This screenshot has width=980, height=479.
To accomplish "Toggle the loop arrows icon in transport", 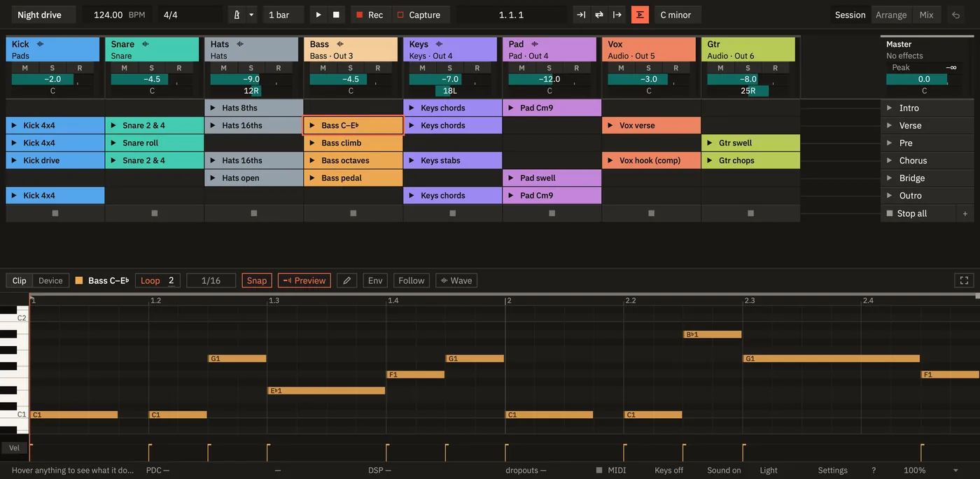I will [599, 15].
